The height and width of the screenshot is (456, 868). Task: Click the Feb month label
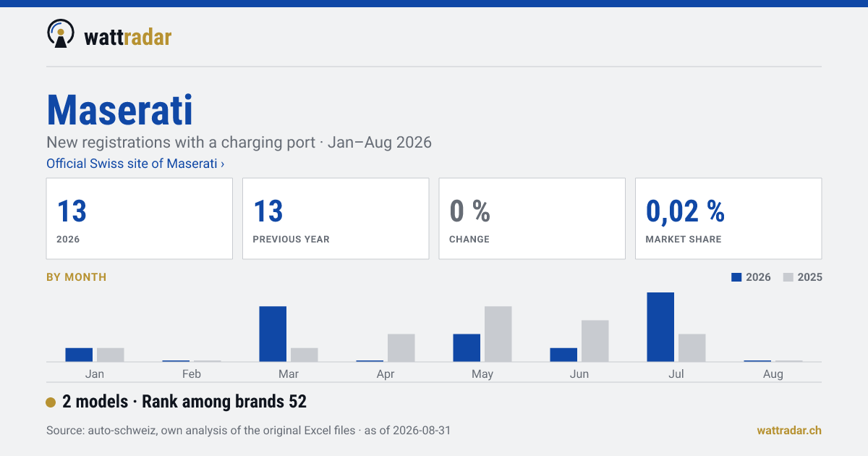192,374
